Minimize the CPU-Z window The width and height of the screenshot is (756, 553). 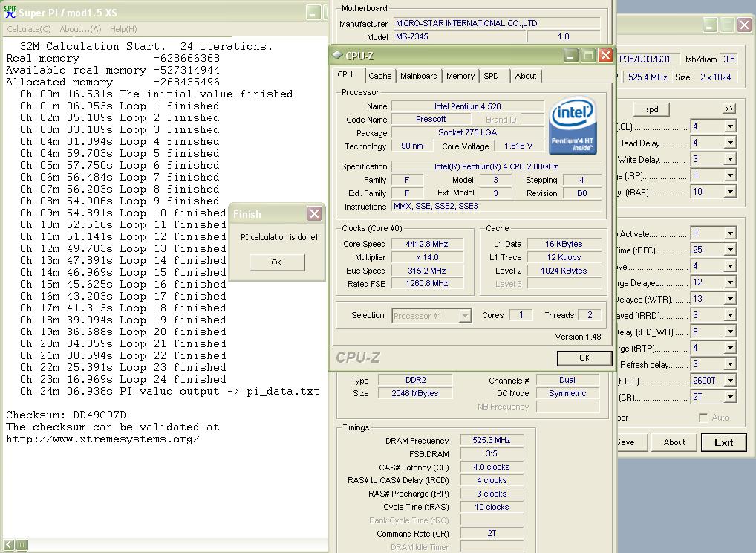pos(571,56)
